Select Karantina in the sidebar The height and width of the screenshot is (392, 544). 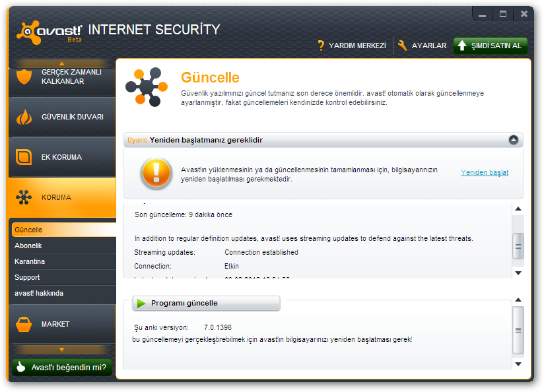[30, 261]
